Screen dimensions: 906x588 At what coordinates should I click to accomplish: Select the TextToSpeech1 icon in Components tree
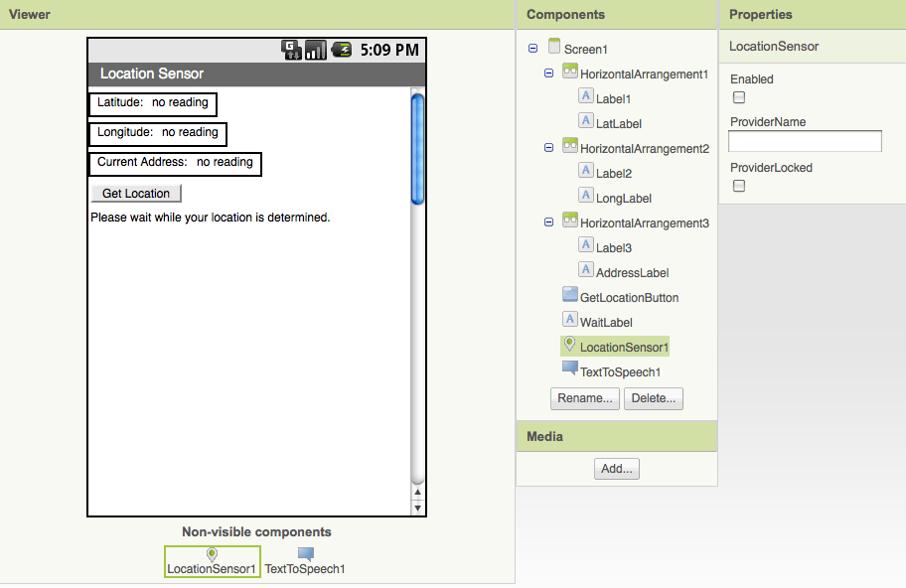click(569, 370)
